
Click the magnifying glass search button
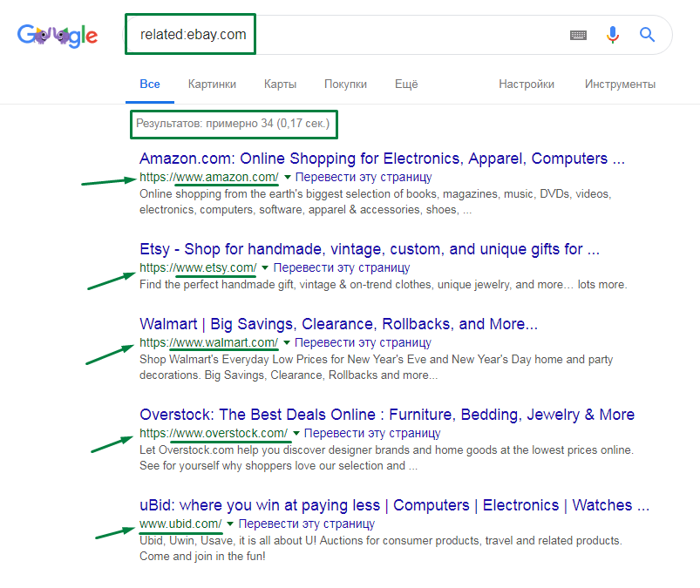click(x=647, y=34)
